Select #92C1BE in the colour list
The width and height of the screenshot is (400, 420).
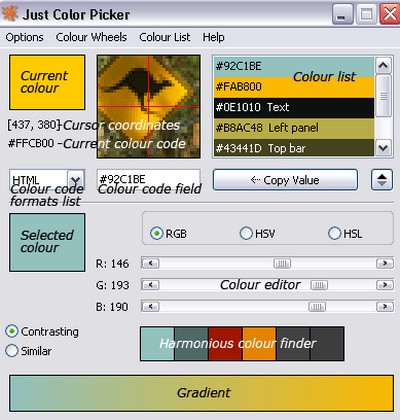pos(294,67)
